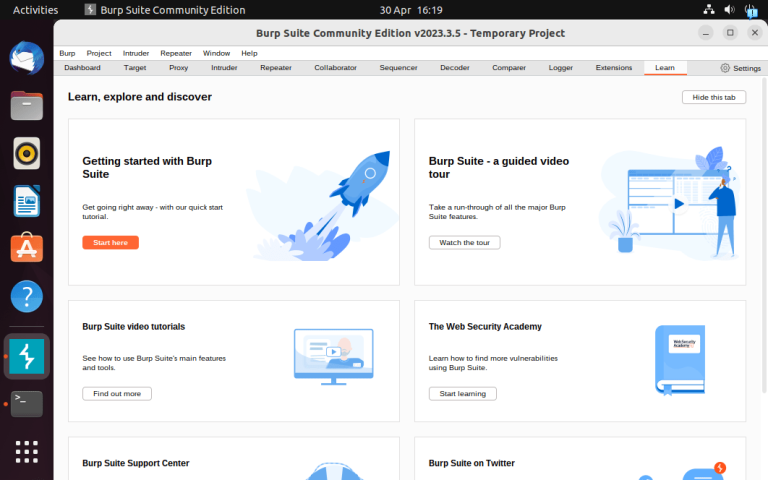Switch to the Intruder tab

(x=224, y=68)
